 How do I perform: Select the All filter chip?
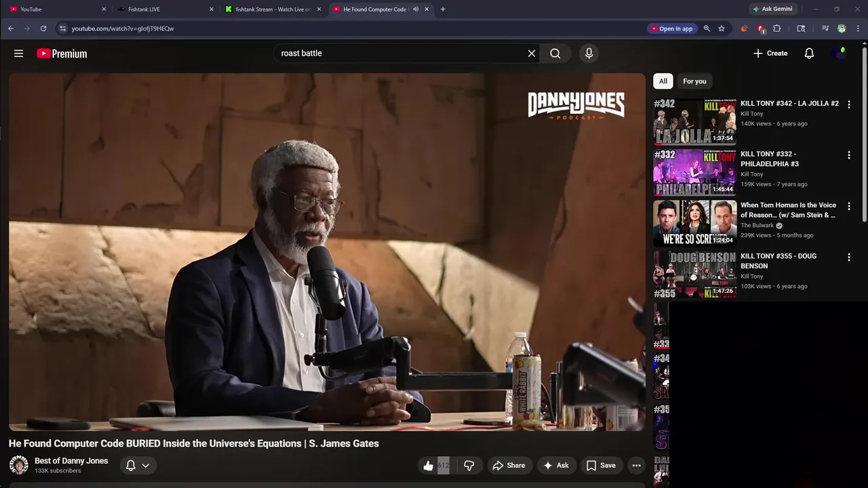click(663, 81)
